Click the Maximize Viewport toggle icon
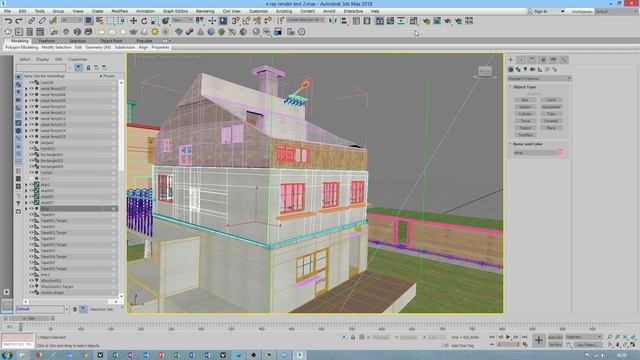Screen dimensions: 640x360 pyautogui.click(x=633, y=345)
